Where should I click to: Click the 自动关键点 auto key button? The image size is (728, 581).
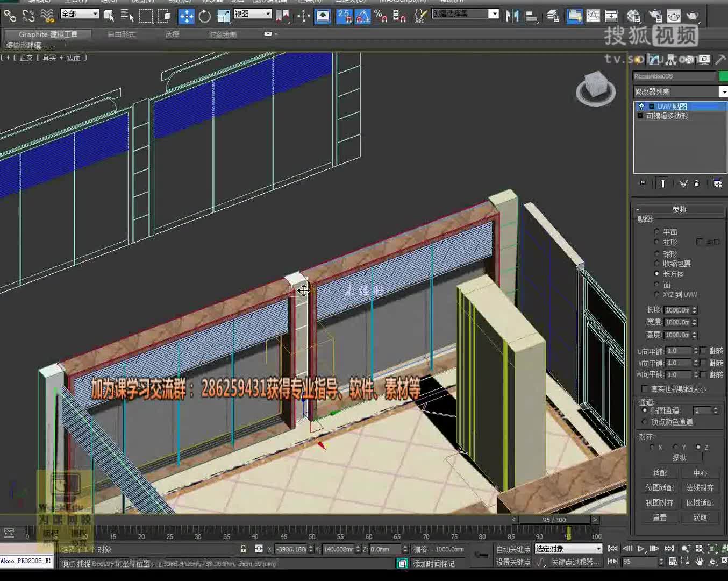pos(512,549)
